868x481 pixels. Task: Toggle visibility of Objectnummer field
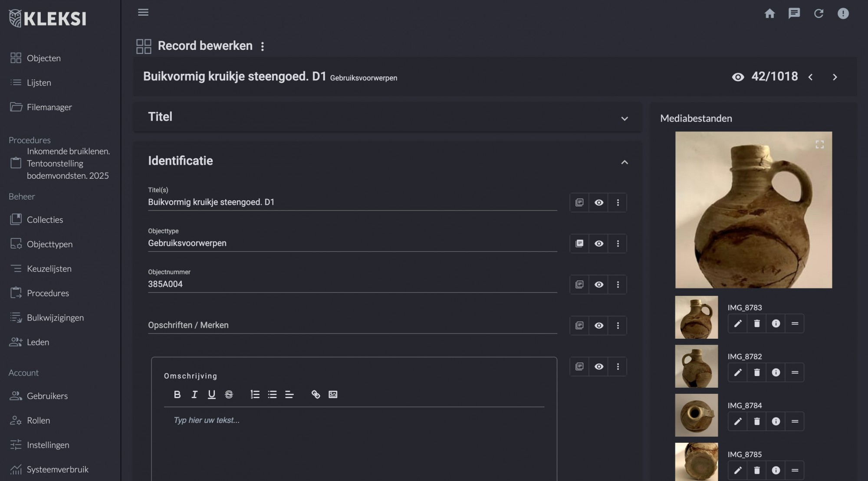click(598, 285)
